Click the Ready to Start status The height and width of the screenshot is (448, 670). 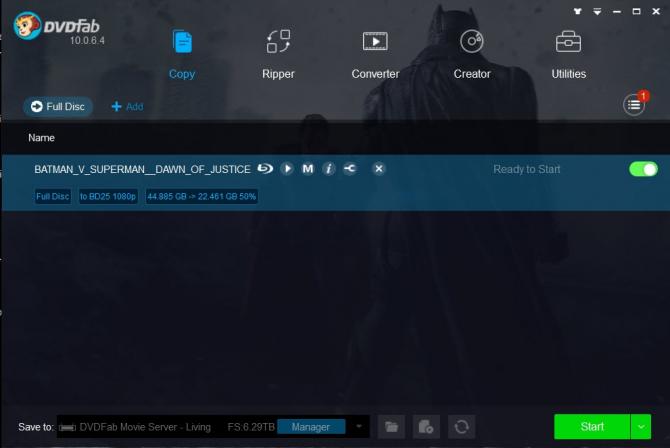(x=526, y=169)
